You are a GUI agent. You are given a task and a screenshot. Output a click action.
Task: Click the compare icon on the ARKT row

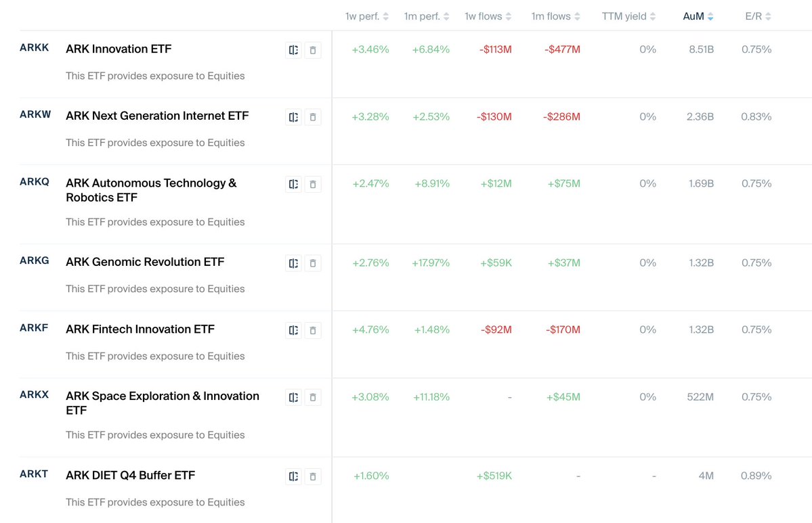pyautogui.click(x=293, y=476)
